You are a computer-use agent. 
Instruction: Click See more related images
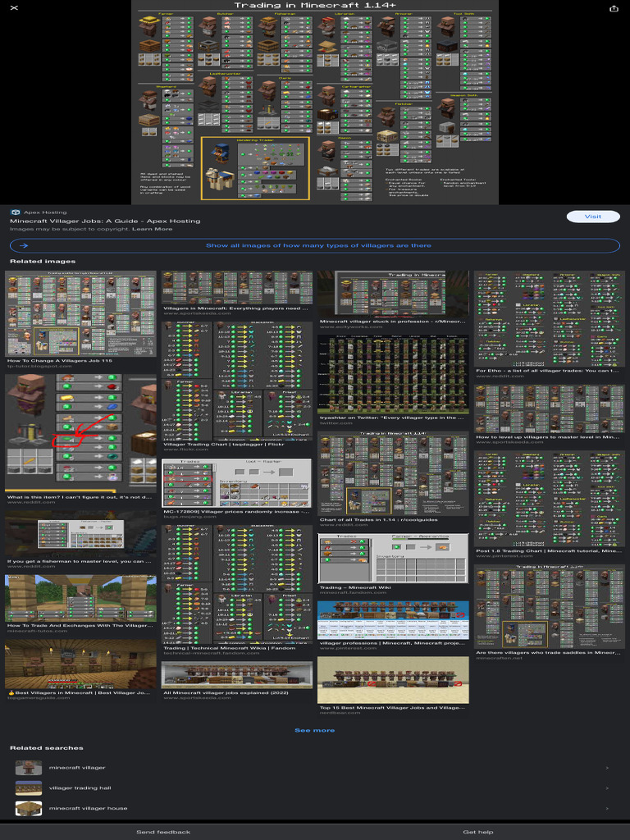[x=315, y=730]
